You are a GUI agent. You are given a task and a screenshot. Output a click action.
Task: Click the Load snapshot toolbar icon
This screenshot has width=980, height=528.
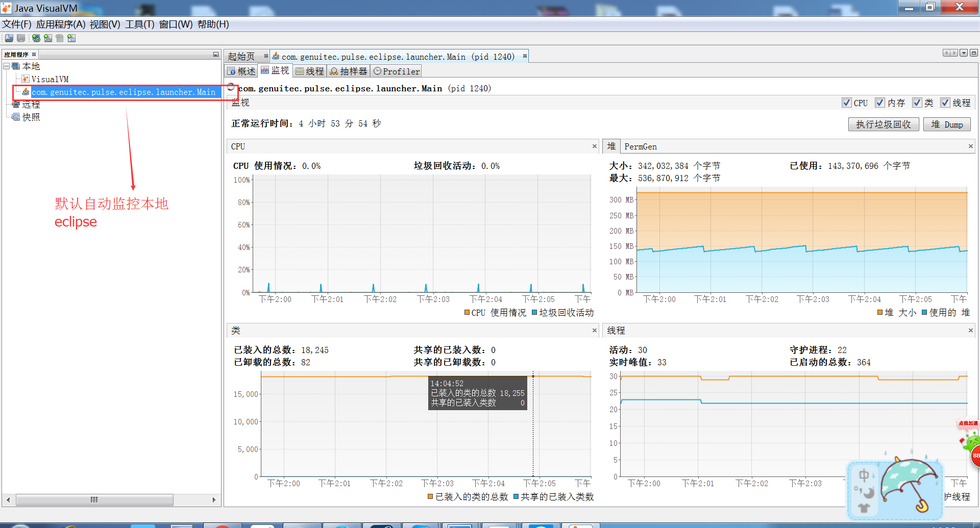9,38
